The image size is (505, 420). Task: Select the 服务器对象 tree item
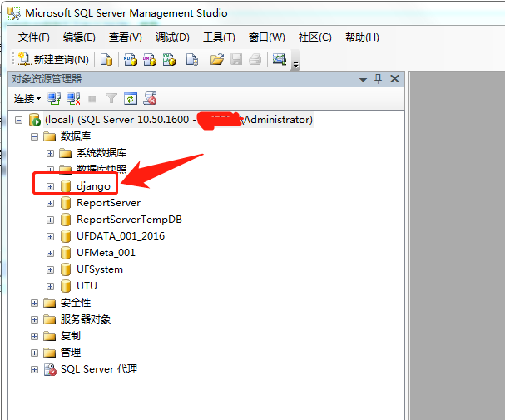[86, 319]
